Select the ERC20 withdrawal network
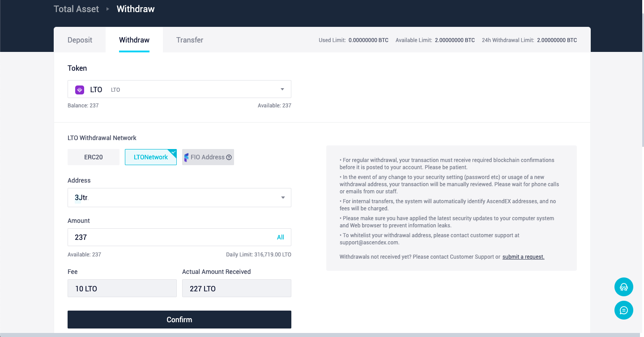This screenshot has height=337, width=644. [94, 157]
